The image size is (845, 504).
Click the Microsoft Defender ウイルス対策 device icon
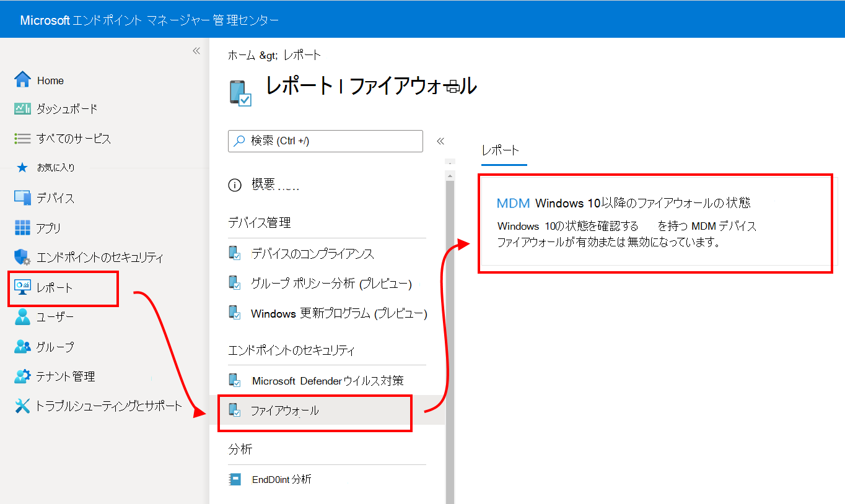[x=235, y=380]
